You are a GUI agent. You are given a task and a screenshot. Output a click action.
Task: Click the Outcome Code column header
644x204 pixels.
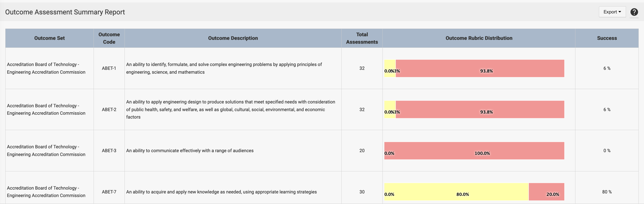pos(109,38)
